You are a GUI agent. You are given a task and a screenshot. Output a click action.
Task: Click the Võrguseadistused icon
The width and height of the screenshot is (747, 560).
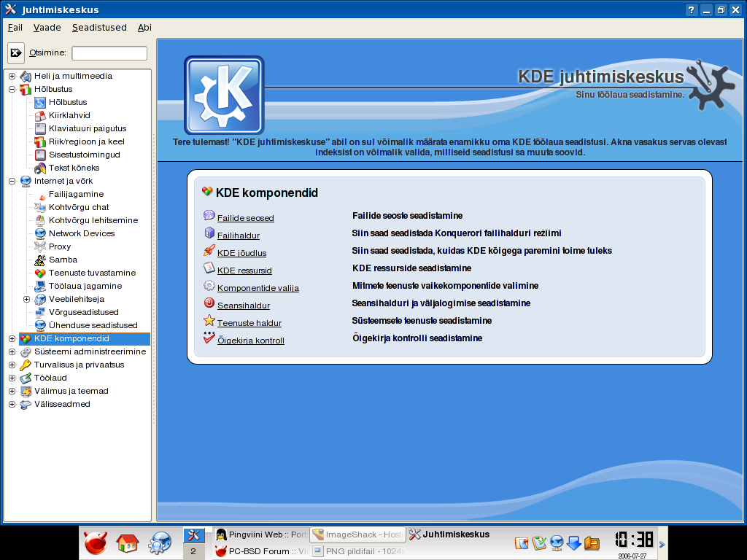tap(41, 312)
